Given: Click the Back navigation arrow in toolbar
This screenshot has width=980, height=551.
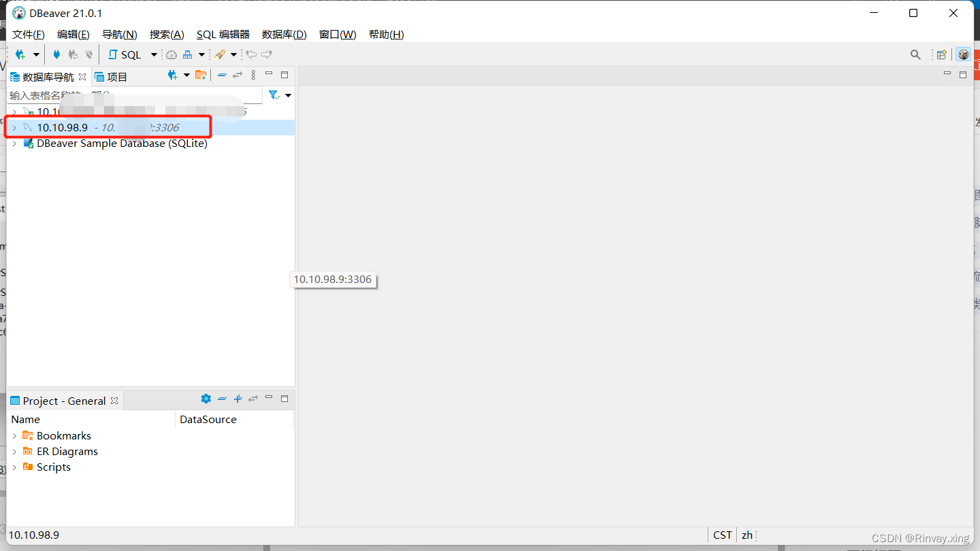Looking at the screenshot, I should pyautogui.click(x=251, y=54).
